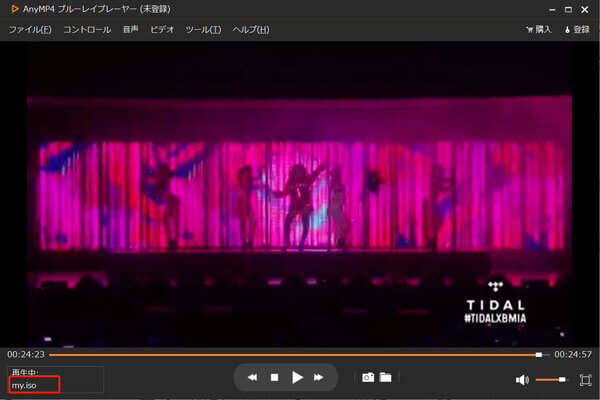Click elapsed time 00:24:23
600x400 pixels.
coord(26,354)
